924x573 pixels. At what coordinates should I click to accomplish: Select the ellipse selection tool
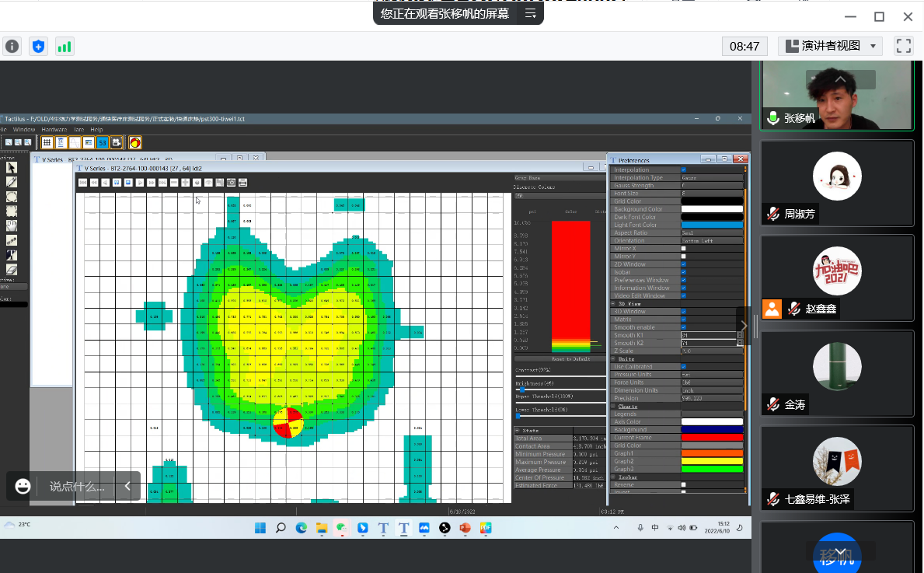(x=11, y=197)
